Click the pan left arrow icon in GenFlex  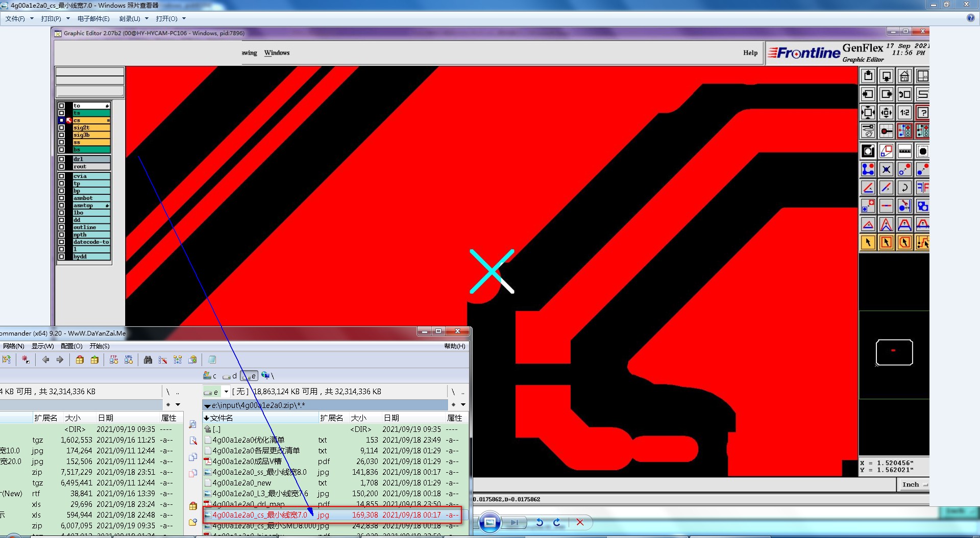(868, 94)
